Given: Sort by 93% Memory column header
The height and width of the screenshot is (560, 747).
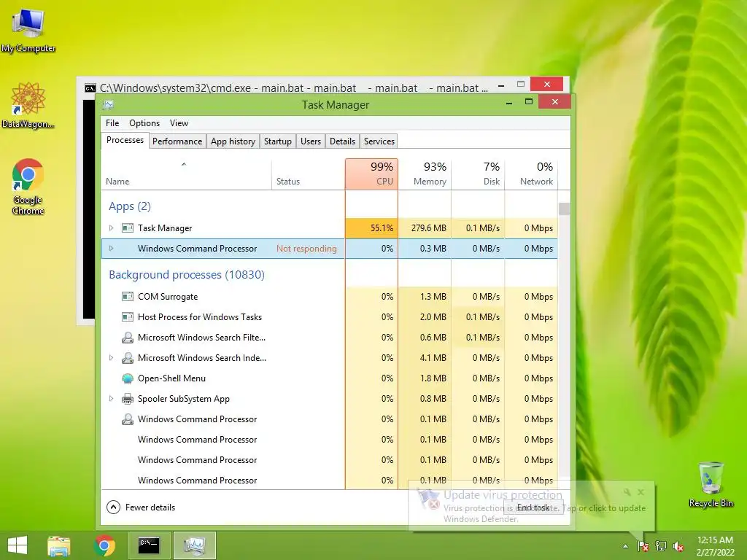Looking at the screenshot, I should 425,174.
